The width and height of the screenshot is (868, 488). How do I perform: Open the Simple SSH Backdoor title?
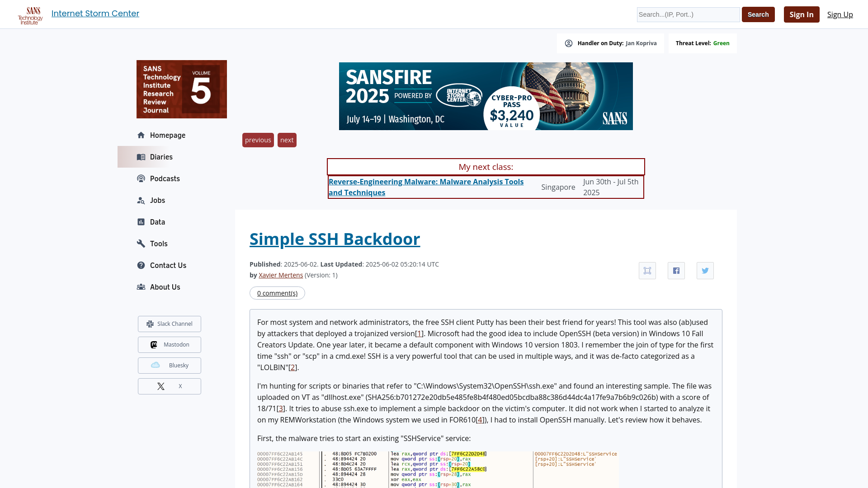pyautogui.click(x=335, y=239)
